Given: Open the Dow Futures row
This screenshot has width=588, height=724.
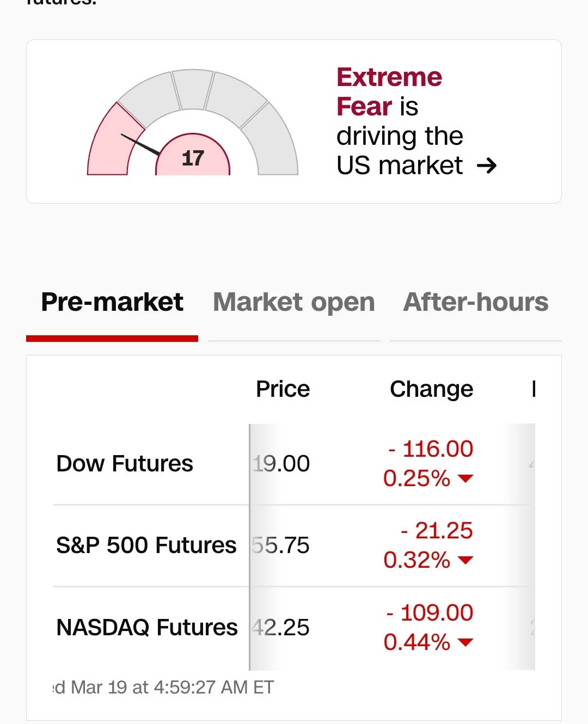Looking at the screenshot, I should coord(125,464).
